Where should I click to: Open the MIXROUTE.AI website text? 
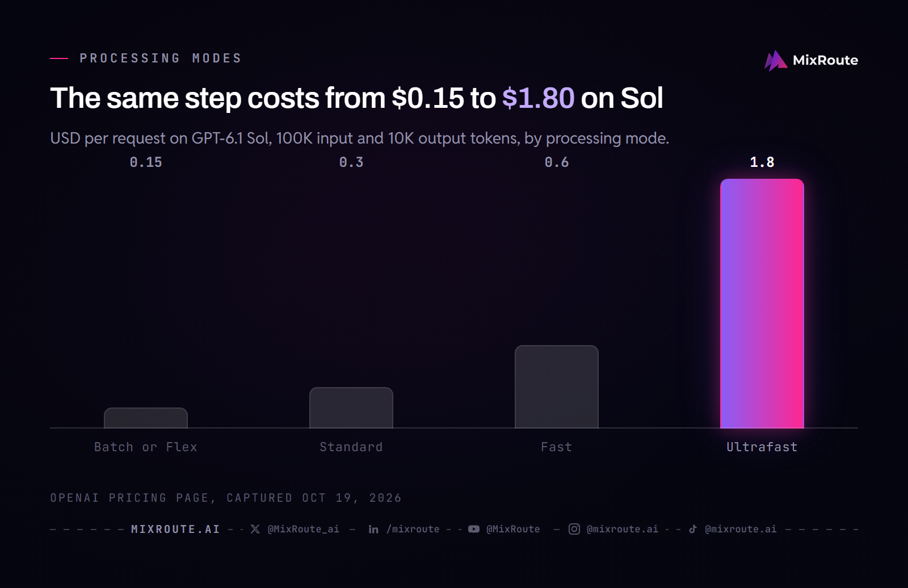tap(175, 529)
